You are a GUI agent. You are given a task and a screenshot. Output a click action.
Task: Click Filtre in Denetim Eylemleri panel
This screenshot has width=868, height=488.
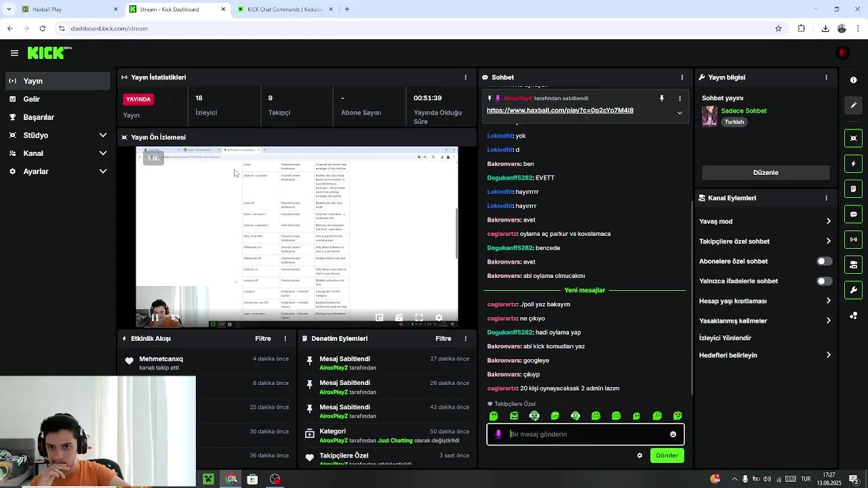(x=443, y=338)
